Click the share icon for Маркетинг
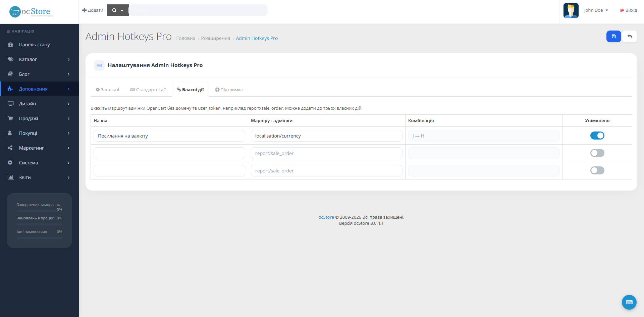The image size is (644, 317). click(10, 148)
